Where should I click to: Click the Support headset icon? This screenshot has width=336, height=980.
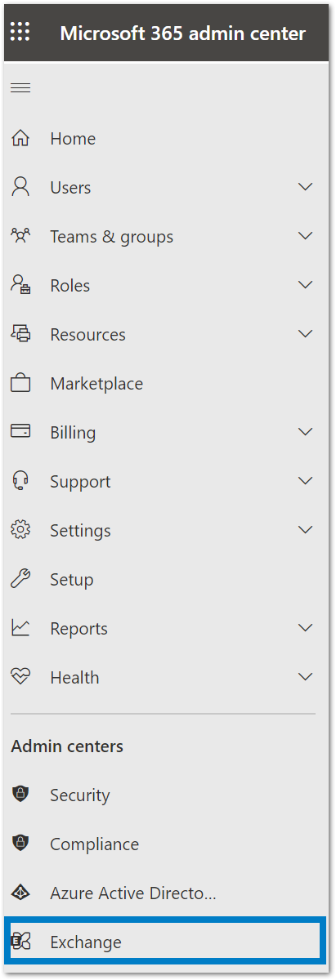tap(20, 481)
